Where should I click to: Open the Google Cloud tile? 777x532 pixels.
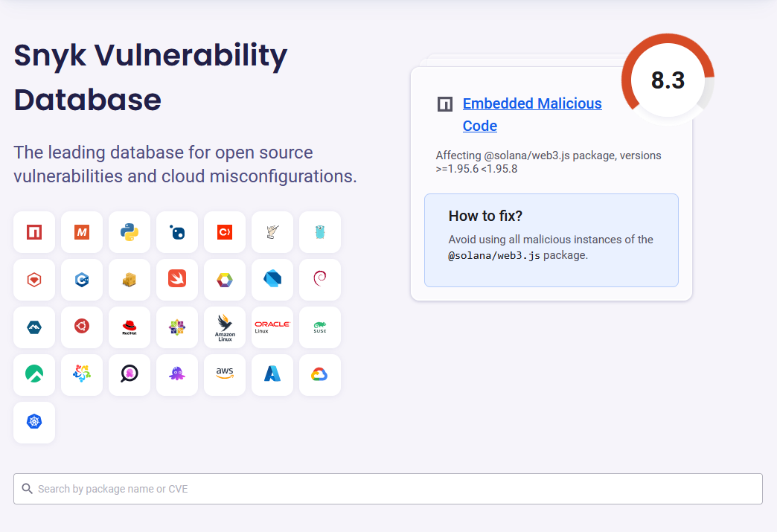pyautogui.click(x=319, y=374)
